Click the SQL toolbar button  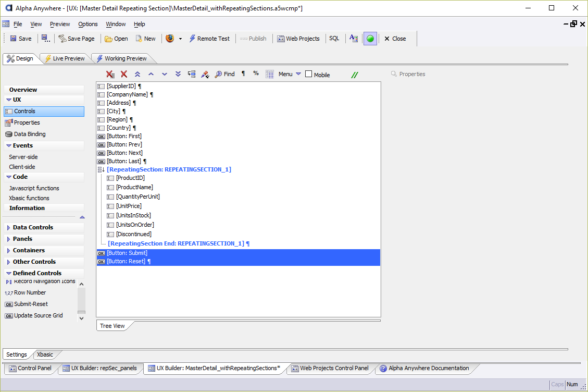334,38
